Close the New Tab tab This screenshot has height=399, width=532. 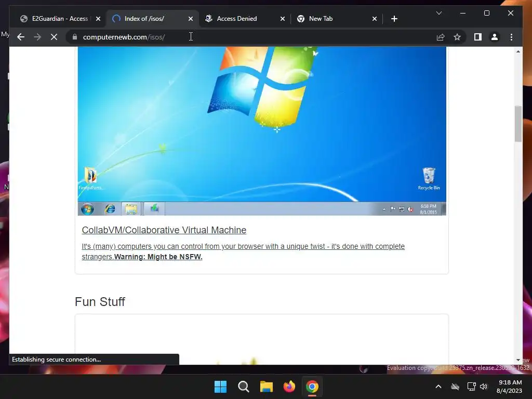coord(374,19)
